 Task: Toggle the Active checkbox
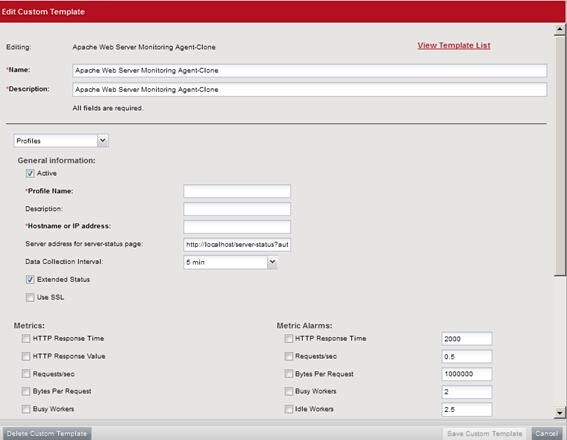(30, 174)
